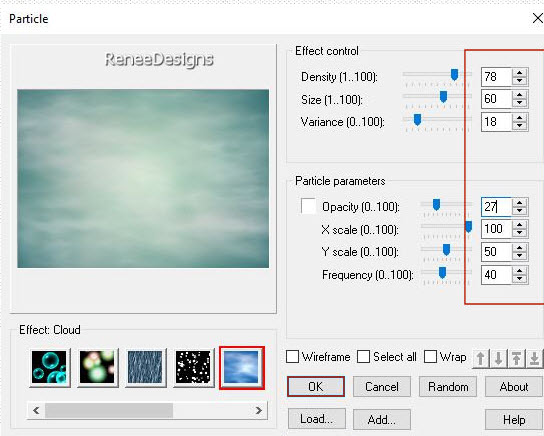Move particle to top arrow icon
544x436 pixels.
click(x=517, y=358)
